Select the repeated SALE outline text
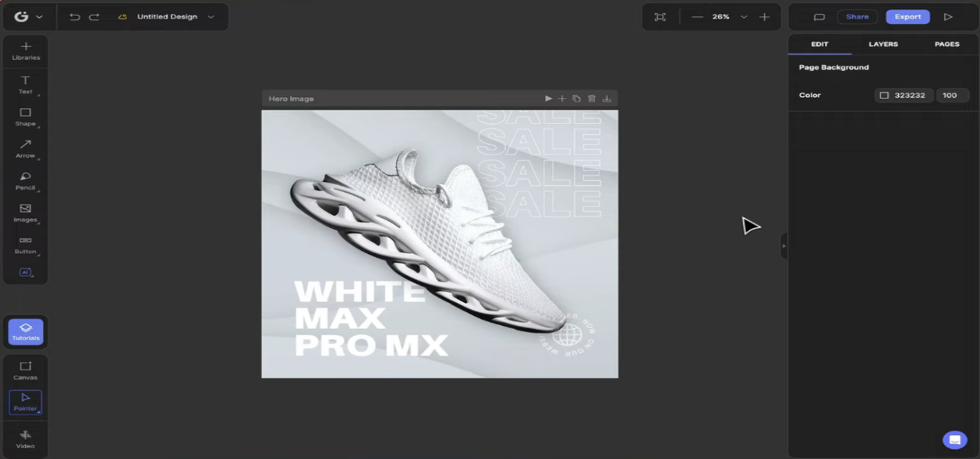The height and width of the screenshot is (459, 980). (539, 164)
